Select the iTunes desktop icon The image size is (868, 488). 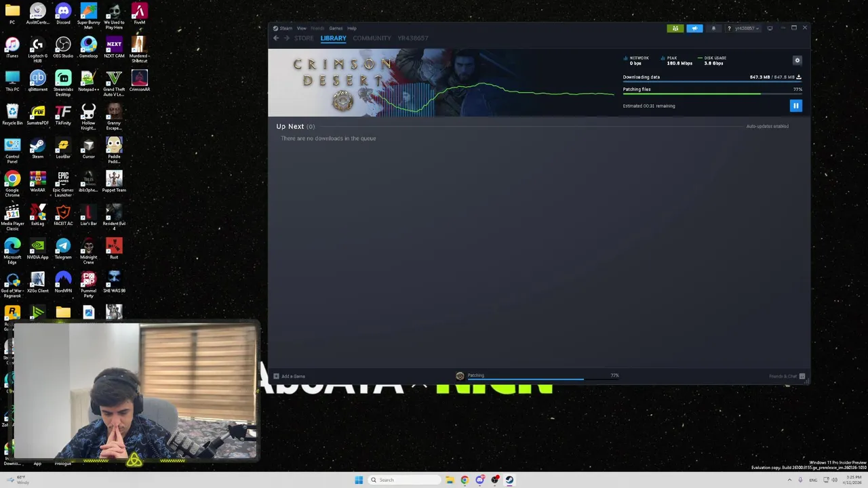12,47
